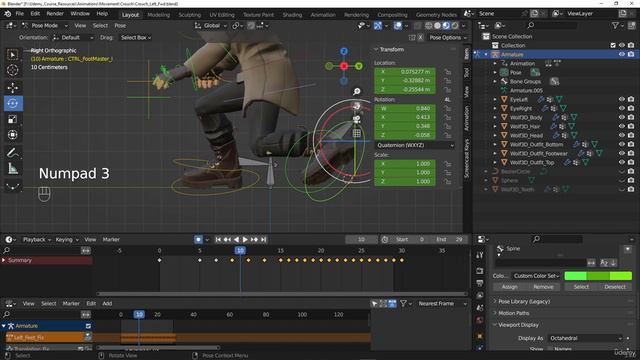Open the Nearest Frame snapping dropdown
640x360 pixels.
click(x=442, y=304)
